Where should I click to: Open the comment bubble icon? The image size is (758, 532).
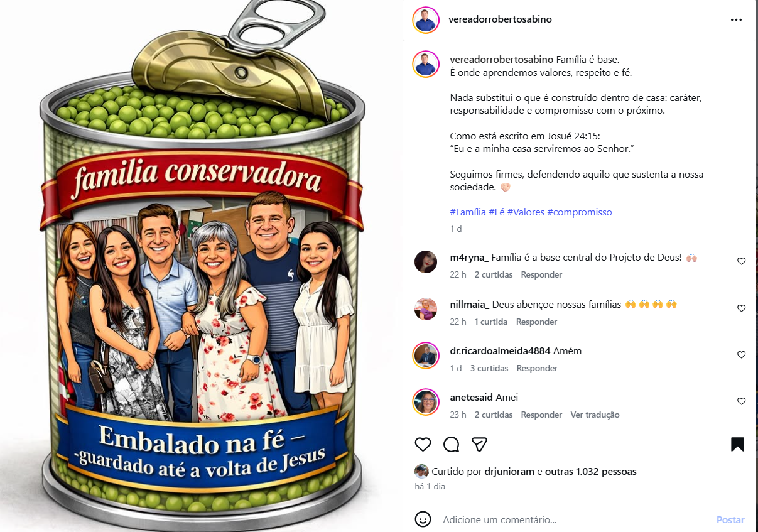(x=451, y=445)
